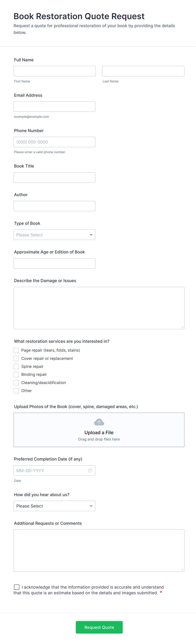Image resolution: width=196 pixels, height=644 pixels.
Task: Check the acknowledgement agreement checkbox
Action: tap(17, 587)
